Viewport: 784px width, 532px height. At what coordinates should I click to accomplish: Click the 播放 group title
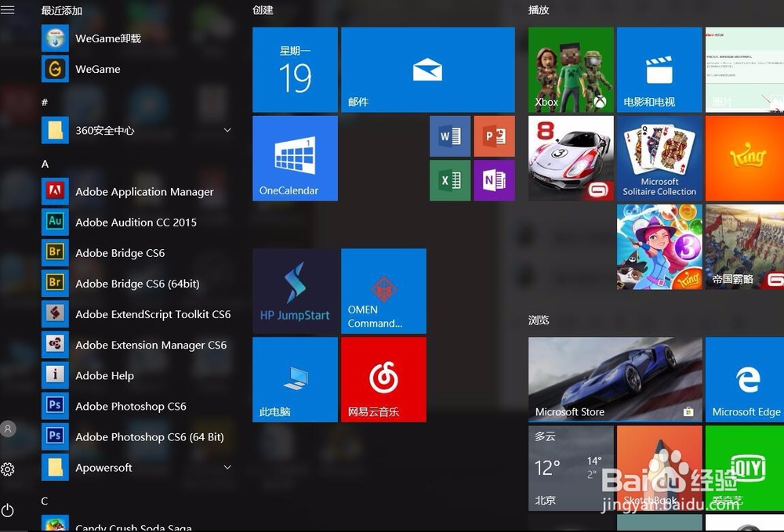coord(539,10)
